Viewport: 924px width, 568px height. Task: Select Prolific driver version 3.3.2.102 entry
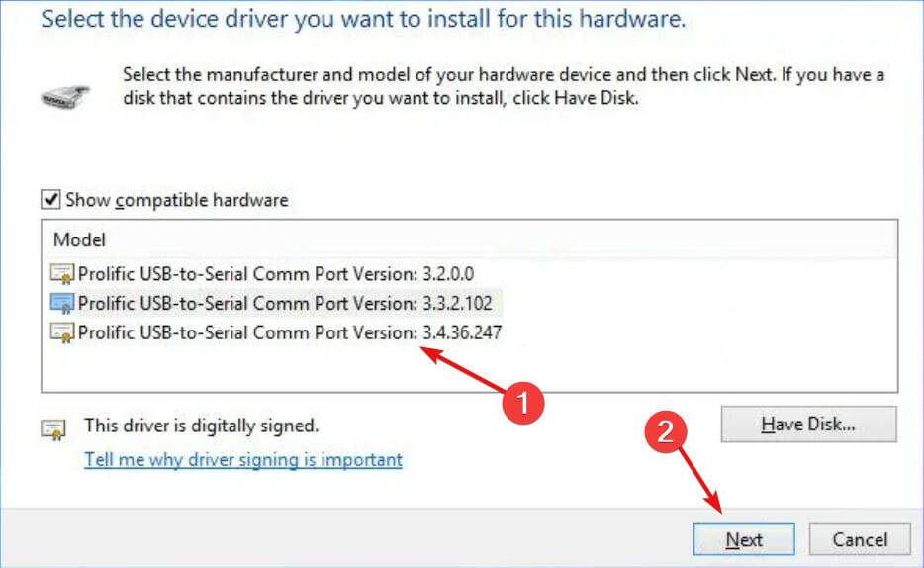click(285, 303)
